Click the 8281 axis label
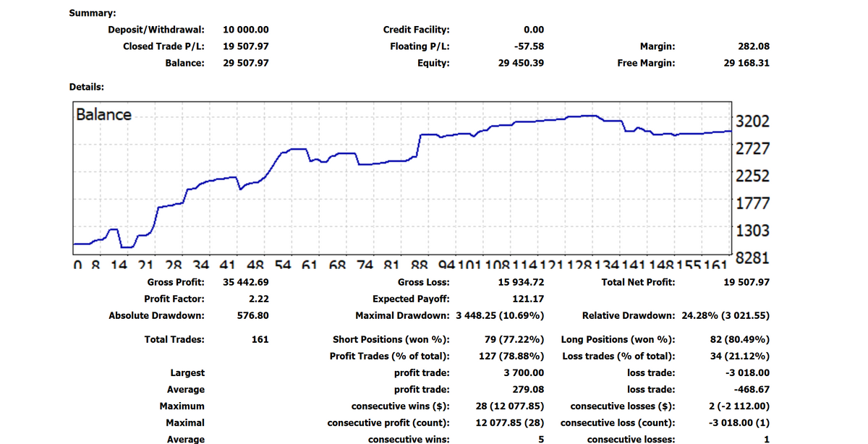Screen dimensions: 868x444 point(752,258)
